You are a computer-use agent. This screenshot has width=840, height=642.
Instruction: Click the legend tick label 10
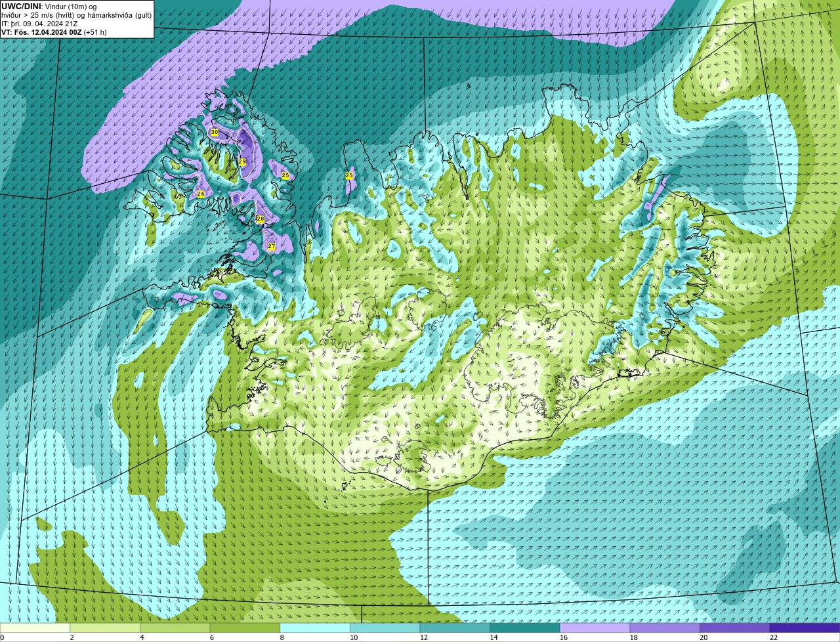(x=354, y=637)
